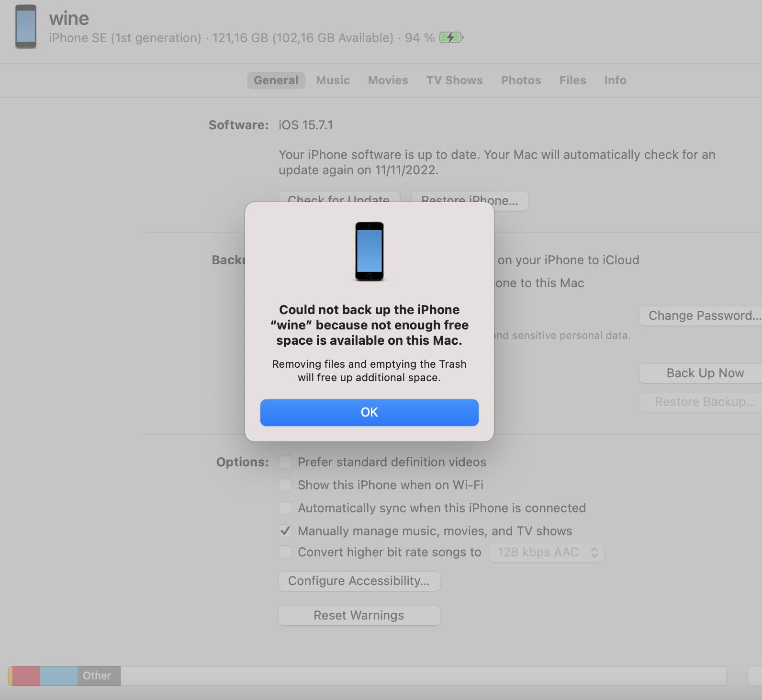Click the red segment of the storage bar
The width and height of the screenshot is (762, 700).
tap(26, 676)
